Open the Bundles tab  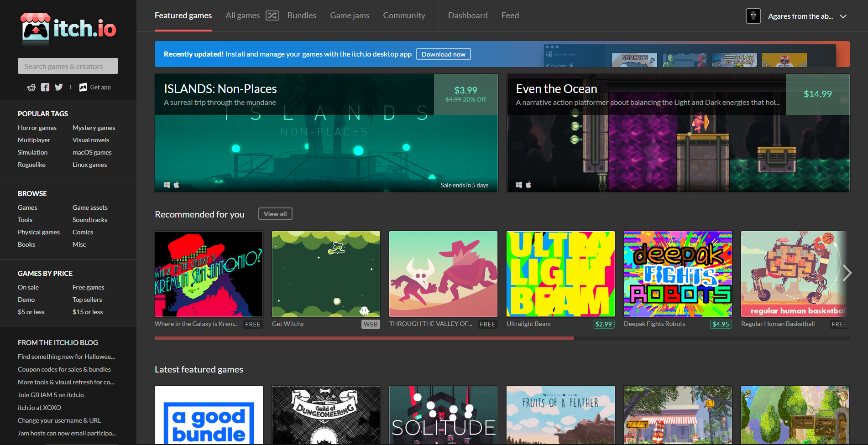[x=302, y=16]
